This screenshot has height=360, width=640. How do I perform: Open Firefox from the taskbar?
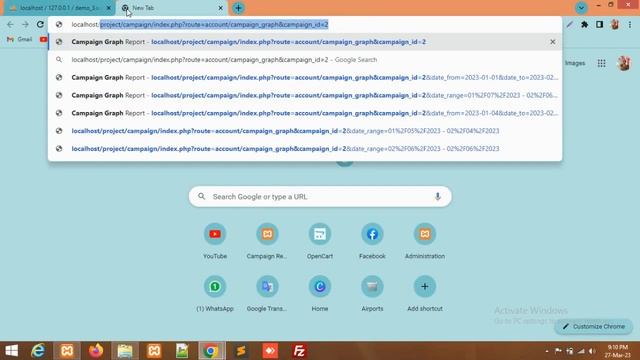point(96,351)
